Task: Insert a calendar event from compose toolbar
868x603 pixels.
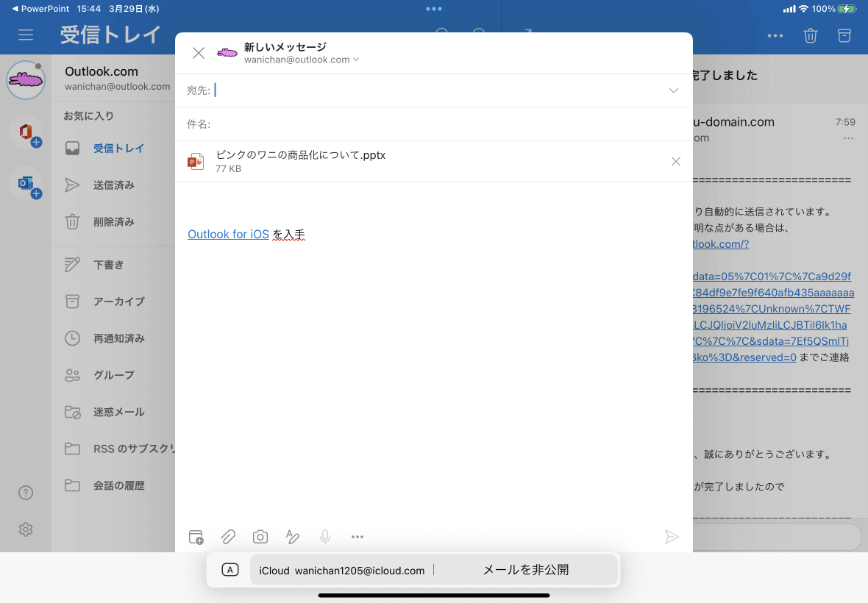Action: [196, 537]
